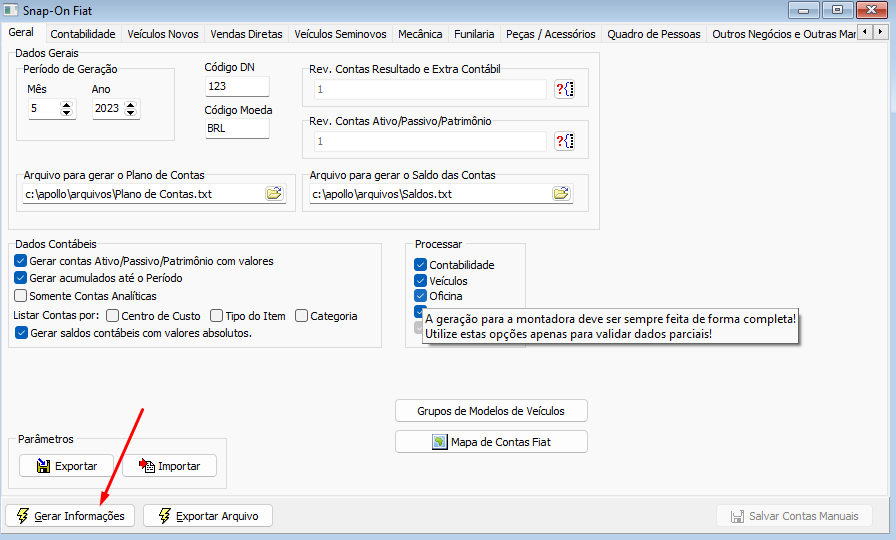This screenshot has width=896, height=540.
Task: Open Grupos de Modelos de Veículos
Action: point(491,411)
